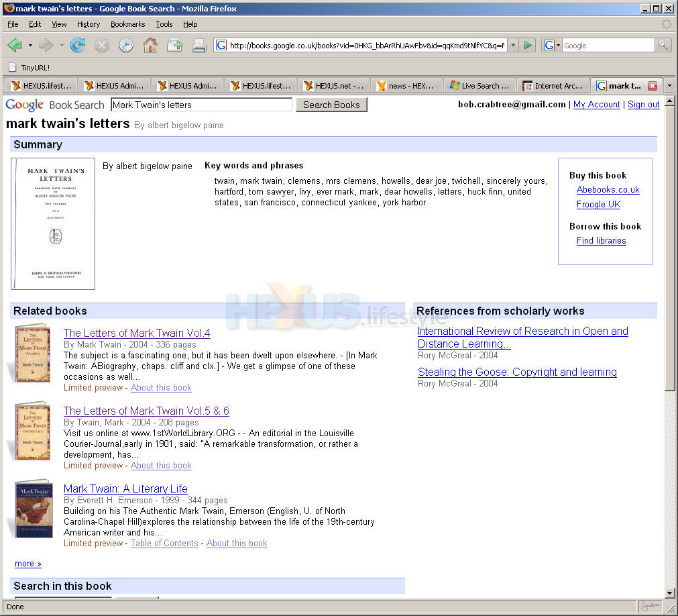Click the Vol.5 & 6 book cover thumbnail
Viewport: 678px width, 616px height.
[32, 431]
